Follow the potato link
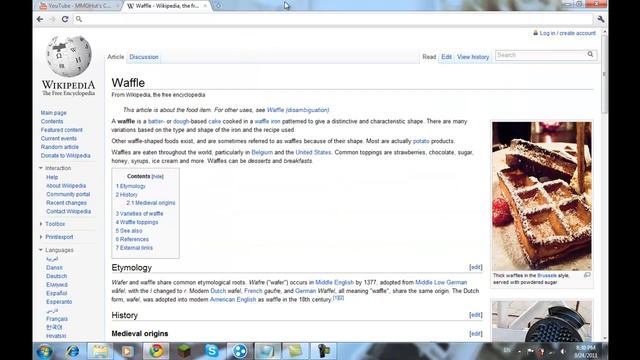The image size is (640, 360). point(421,141)
